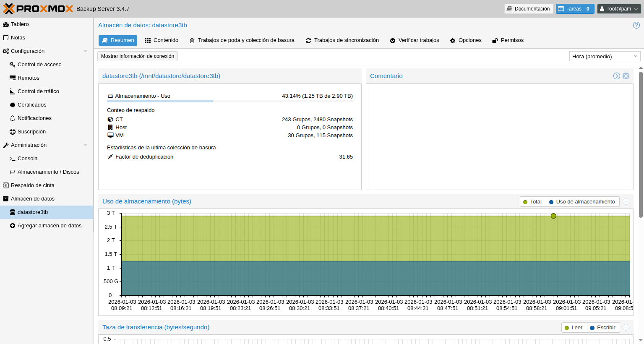644x344 pixels.
Task: Click Mostrar información de conexión button
Action: coord(138,56)
